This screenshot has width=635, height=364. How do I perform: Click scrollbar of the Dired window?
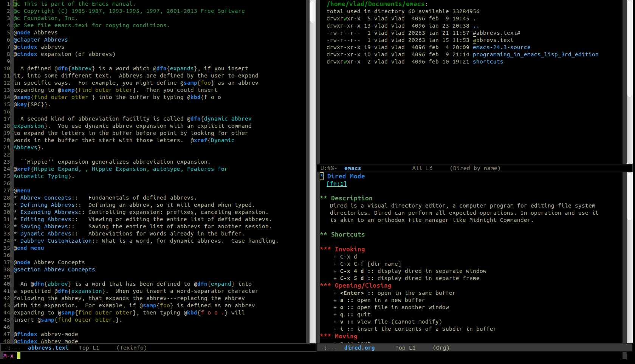click(x=629, y=81)
